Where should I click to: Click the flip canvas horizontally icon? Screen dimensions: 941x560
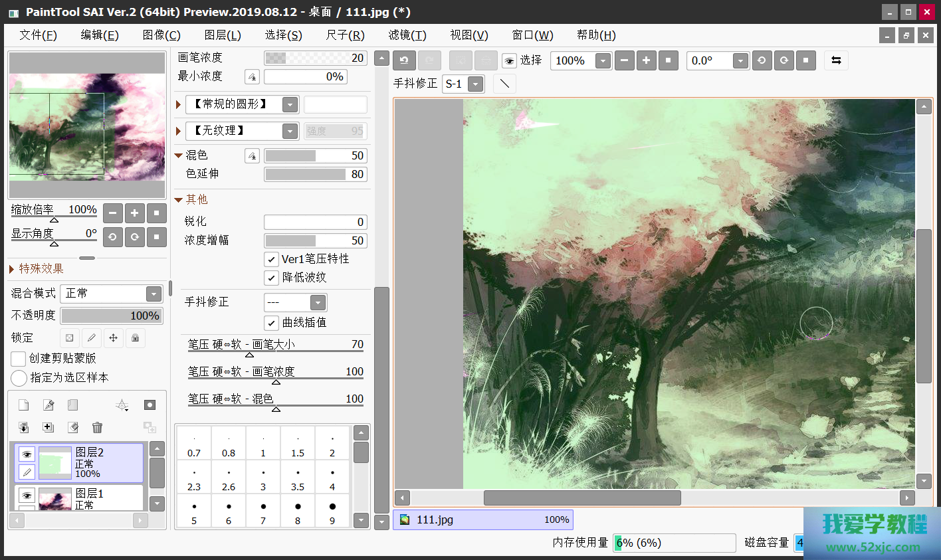836,60
